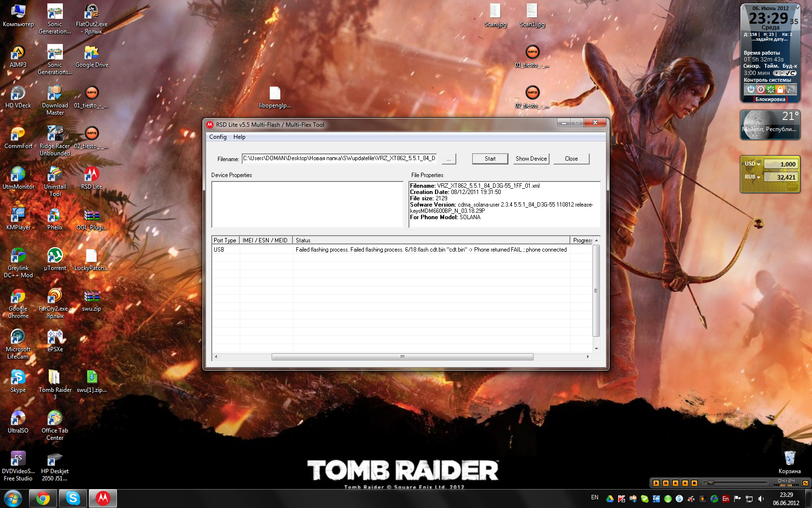The width and height of the screenshot is (812, 508).
Task: Select the HD VDeck desktop icon
Action: tap(18, 97)
